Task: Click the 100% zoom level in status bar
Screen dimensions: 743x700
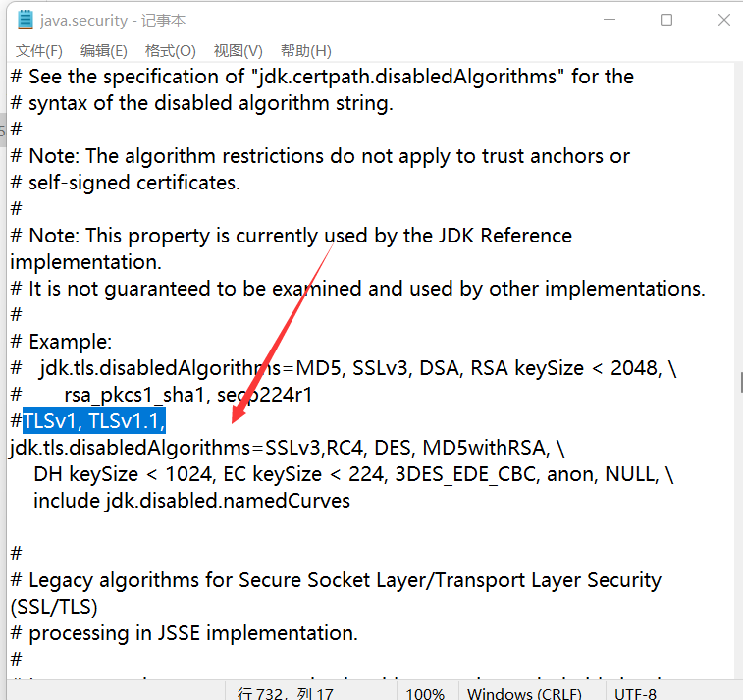Action: 425,693
